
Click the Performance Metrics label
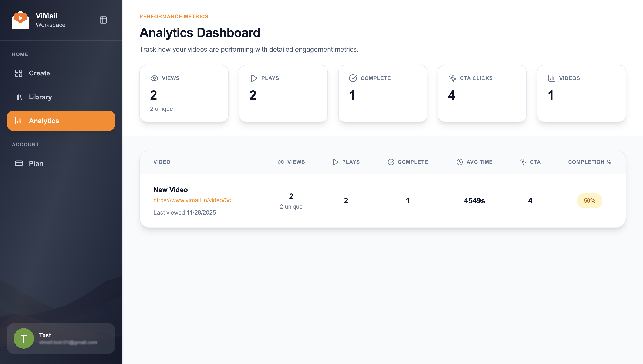tap(174, 17)
